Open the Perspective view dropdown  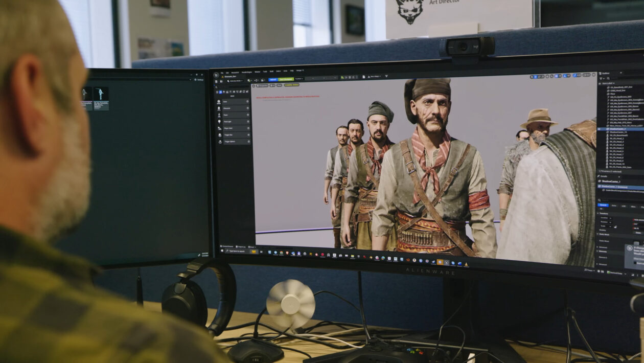point(262,86)
